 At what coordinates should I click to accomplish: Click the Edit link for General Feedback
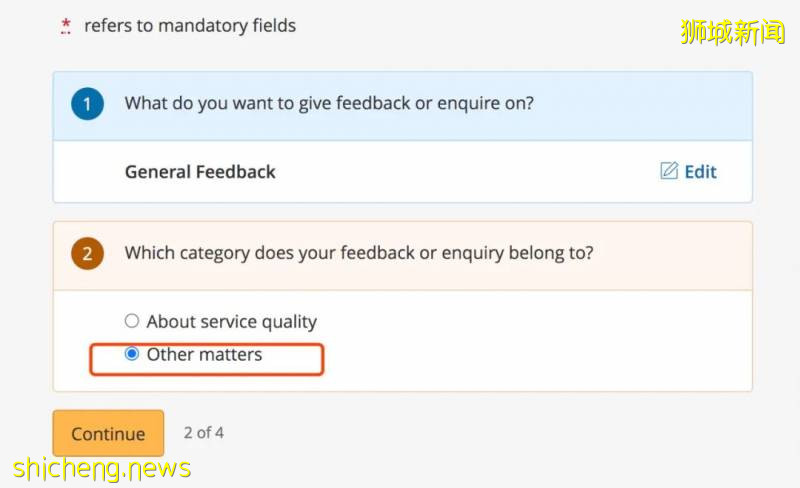(699, 171)
